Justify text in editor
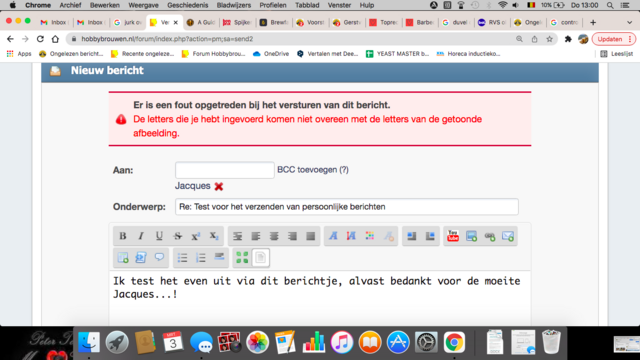Image resolution: width=640 pixels, height=360 pixels. 311,236
